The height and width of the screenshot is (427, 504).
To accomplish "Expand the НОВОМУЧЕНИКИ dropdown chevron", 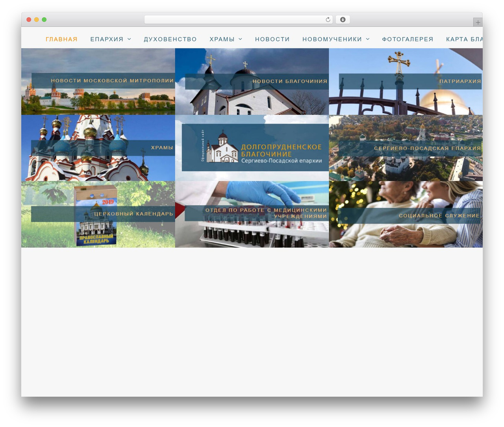I will pos(368,39).
